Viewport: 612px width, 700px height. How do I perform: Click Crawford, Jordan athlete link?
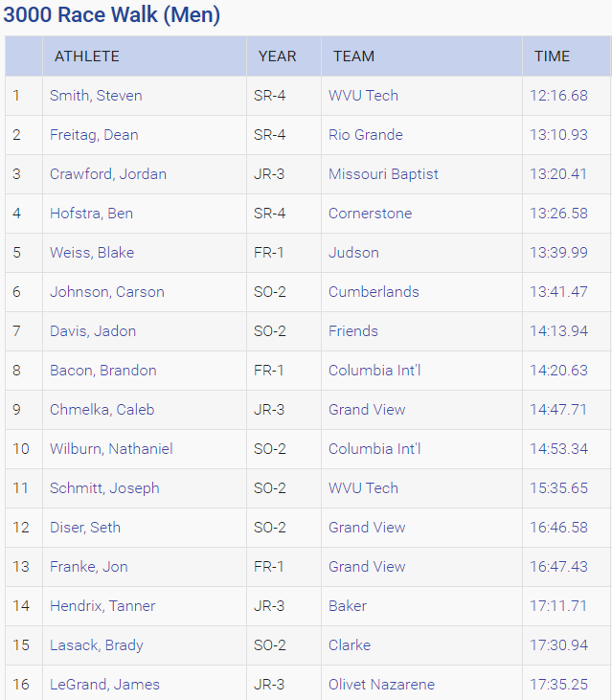coord(108,174)
